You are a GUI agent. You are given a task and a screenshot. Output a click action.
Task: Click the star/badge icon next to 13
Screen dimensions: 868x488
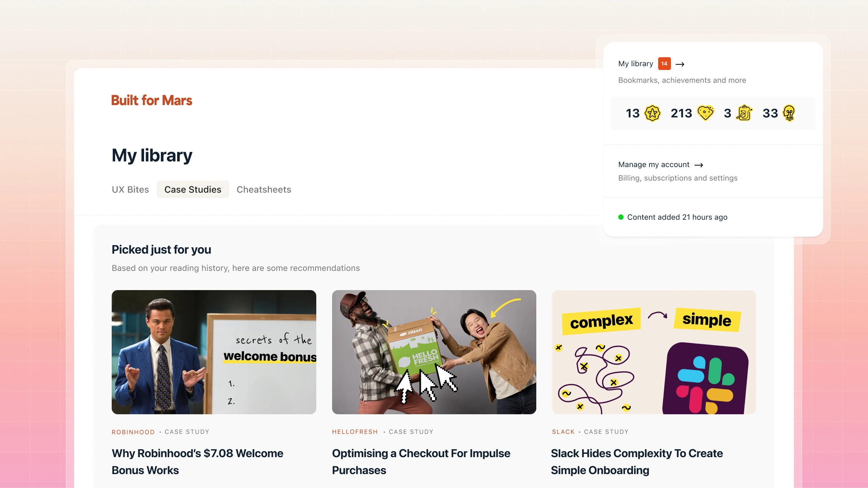(x=652, y=113)
